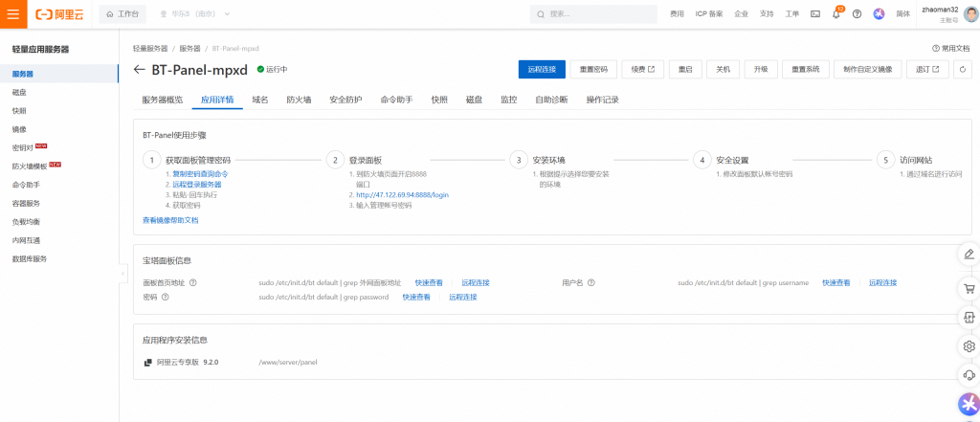This screenshot has width=980, height=422.
Task: Open the 常用文档 link
Action: (x=951, y=48)
